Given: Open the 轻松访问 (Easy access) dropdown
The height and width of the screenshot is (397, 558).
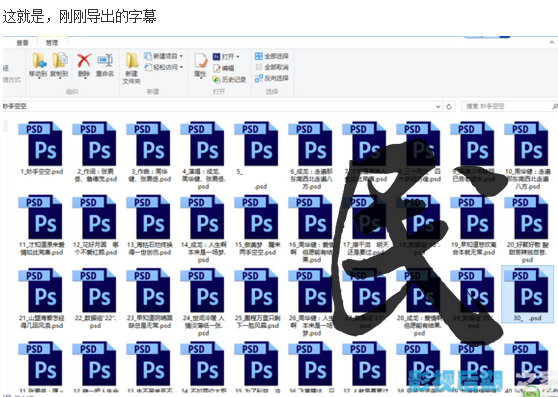Looking at the screenshot, I should [164, 67].
